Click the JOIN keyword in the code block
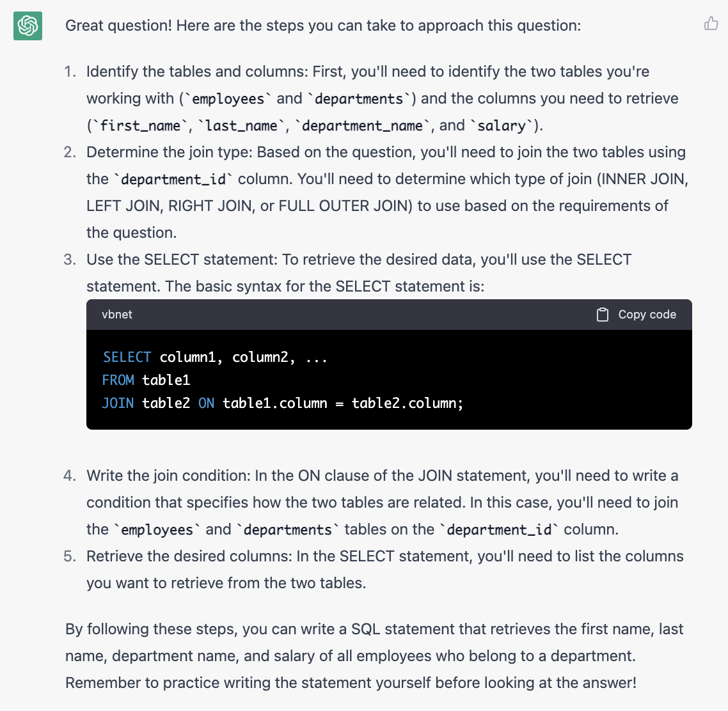 pyautogui.click(x=118, y=403)
